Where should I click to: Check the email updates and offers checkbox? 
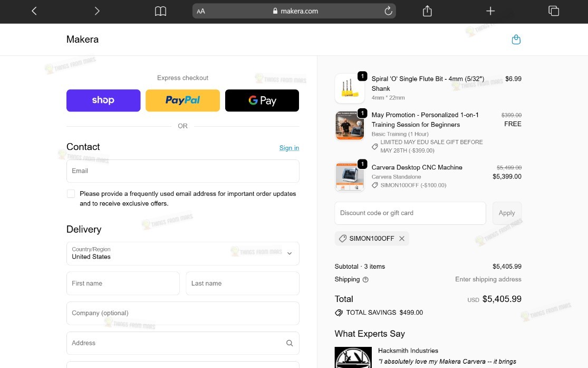(71, 194)
